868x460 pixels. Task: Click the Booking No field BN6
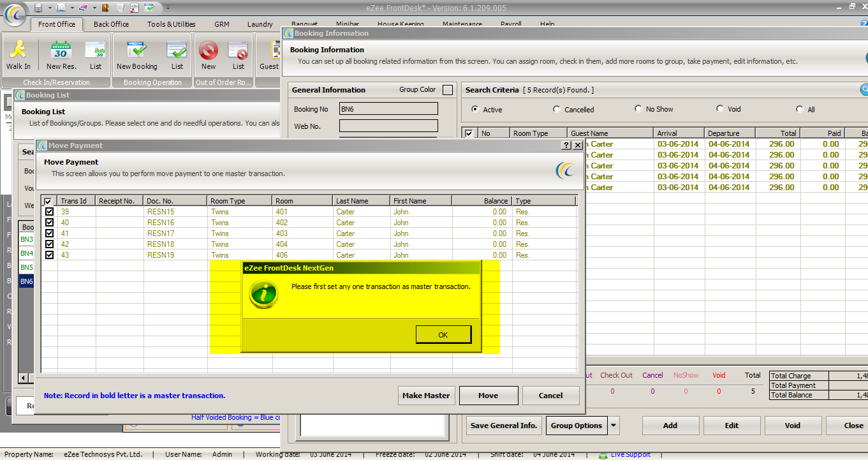pos(388,109)
